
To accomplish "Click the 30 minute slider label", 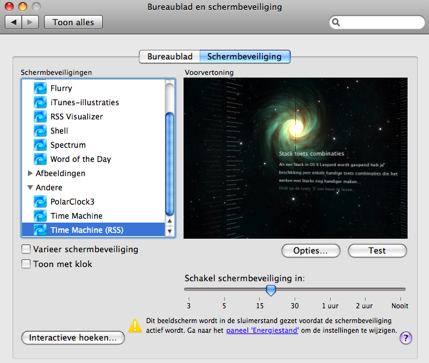I will 295,306.
